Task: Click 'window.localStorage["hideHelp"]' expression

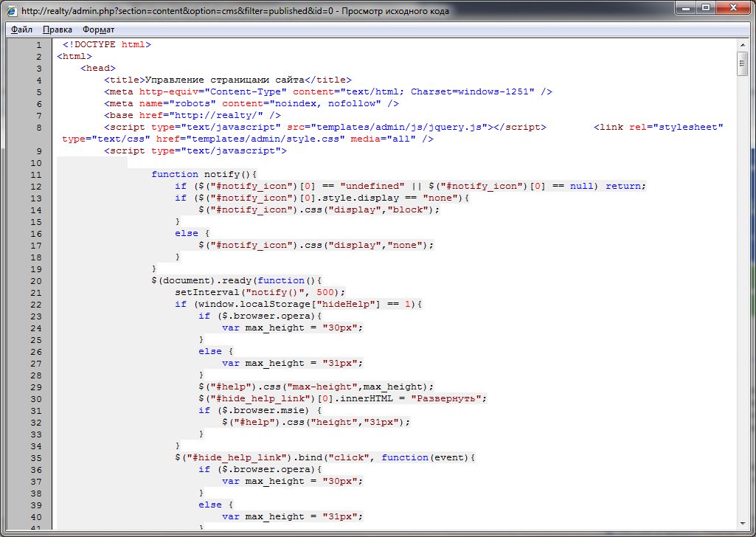Action: pos(289,304)
